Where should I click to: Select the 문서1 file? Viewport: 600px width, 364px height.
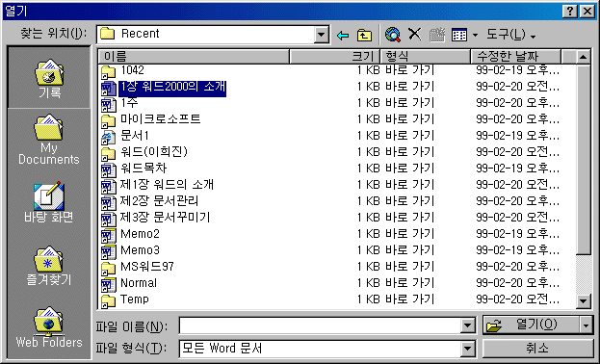pos(134,136)
